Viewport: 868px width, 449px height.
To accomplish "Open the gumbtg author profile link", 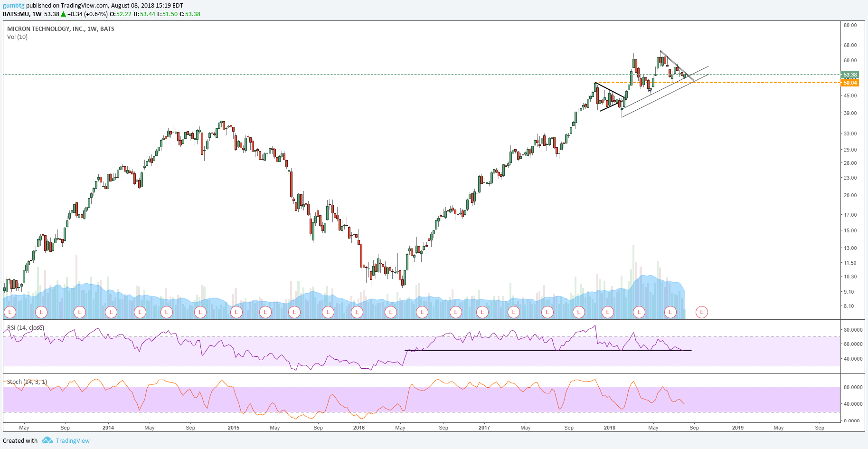I will pos(14,6).
